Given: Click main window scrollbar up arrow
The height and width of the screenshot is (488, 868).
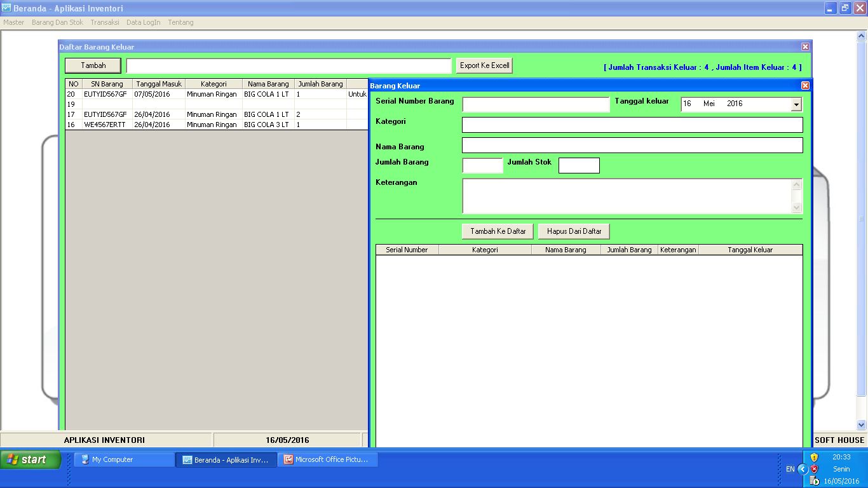Looking at the screenshot, I should [862, 36].
